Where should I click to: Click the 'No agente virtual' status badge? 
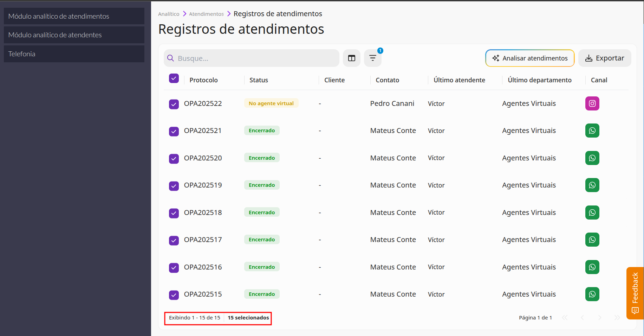(271, 103)
